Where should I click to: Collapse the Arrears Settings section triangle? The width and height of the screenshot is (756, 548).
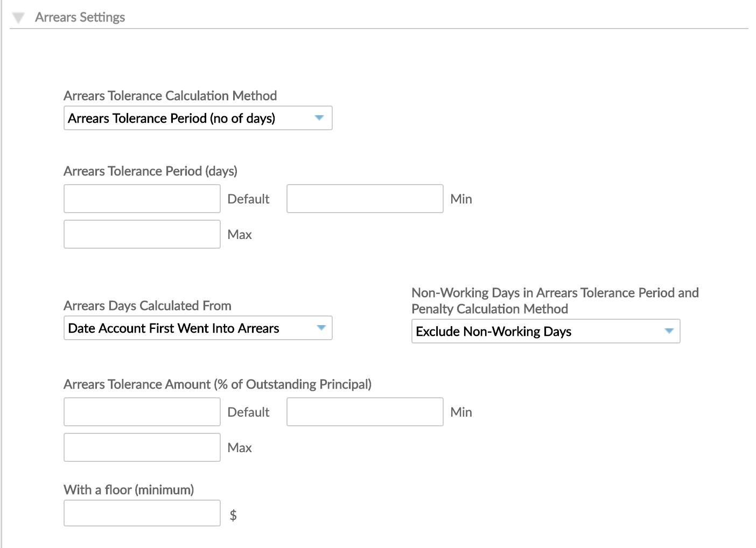click(18, 18)
